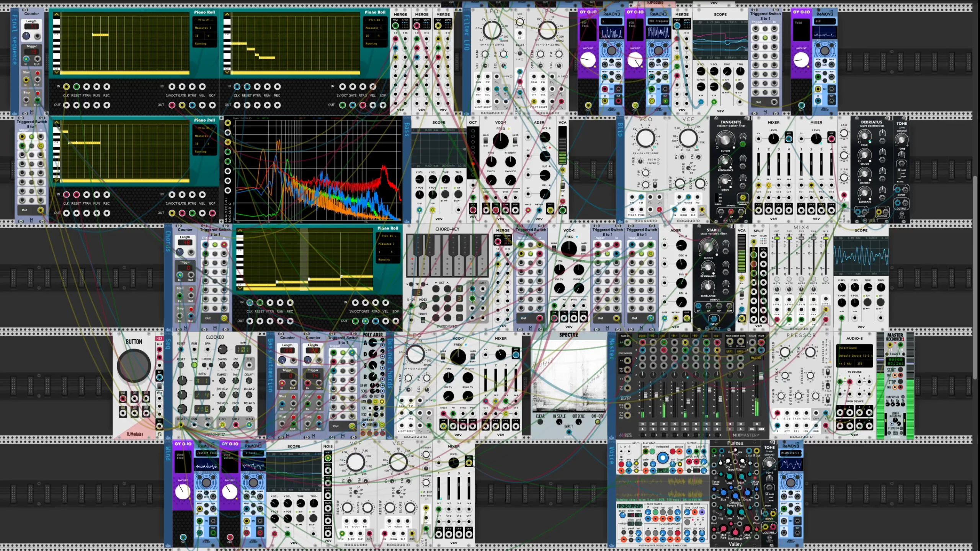Click the Decay knob on Plateau reverb
Viewport: 980px width, 551px height.
pyautogui.click(x=747, y=492)
